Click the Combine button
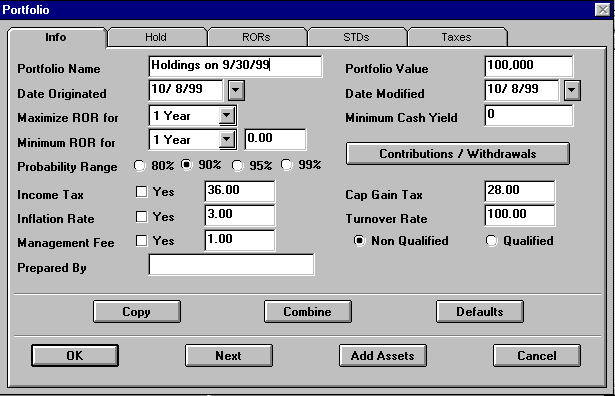Screen dimensions: 615x396 click(x=308, y=312)
